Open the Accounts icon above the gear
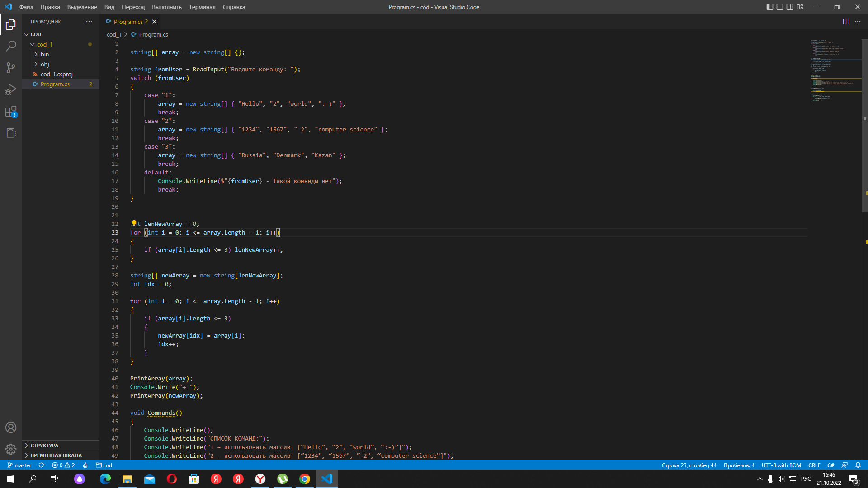This screenshot has width=868, height=488. (11, 427)
